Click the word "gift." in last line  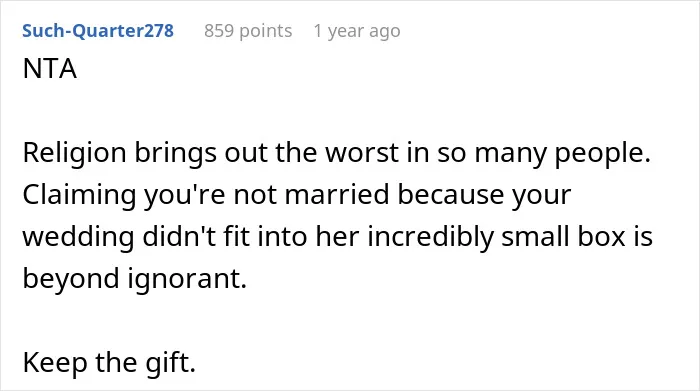coord(171,363)
